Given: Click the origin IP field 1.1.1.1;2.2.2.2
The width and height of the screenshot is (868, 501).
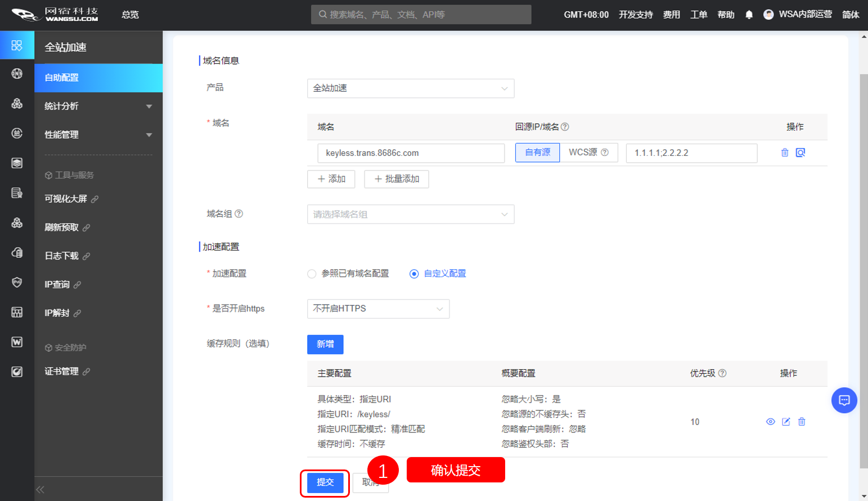Looking at the screenshot, I should click(691, 153).
